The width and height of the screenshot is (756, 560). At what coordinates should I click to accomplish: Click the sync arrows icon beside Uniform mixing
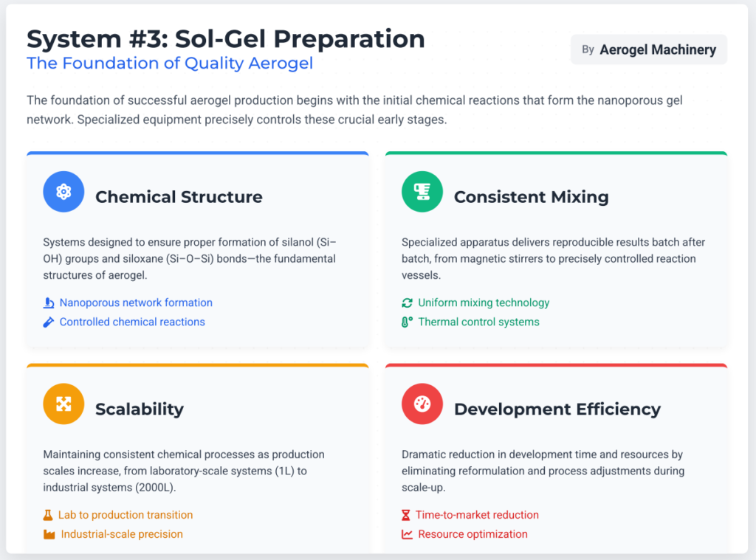[407, 303]
